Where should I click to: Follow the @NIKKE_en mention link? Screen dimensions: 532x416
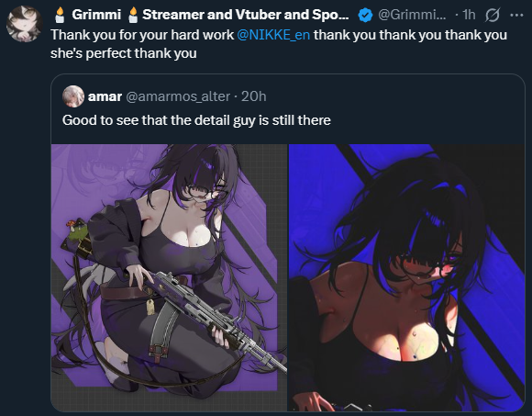273,35
